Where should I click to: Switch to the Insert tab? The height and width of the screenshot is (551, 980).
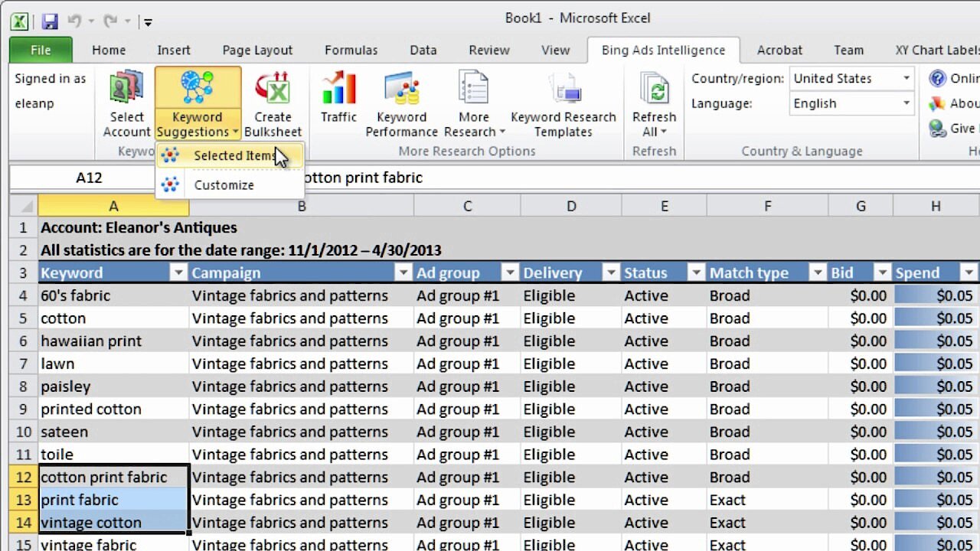174,50
